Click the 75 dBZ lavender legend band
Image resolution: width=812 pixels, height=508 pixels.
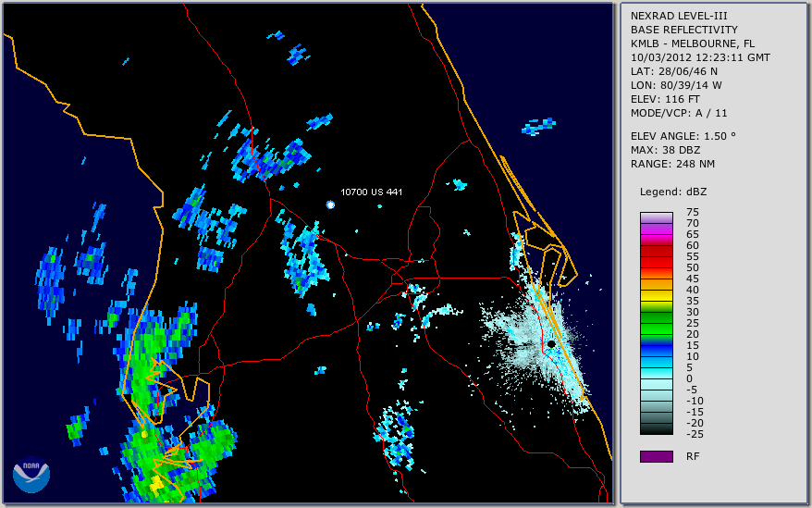click(x=656, y=217)
